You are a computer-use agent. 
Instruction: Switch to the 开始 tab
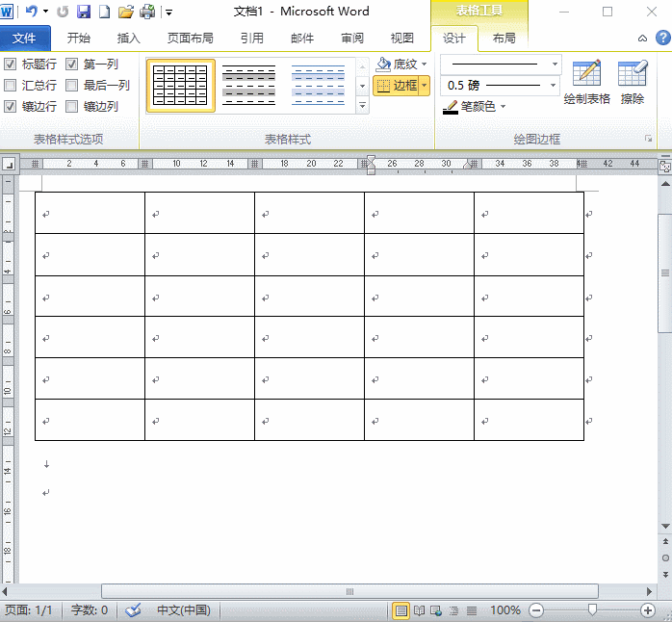tap(79, 39)
